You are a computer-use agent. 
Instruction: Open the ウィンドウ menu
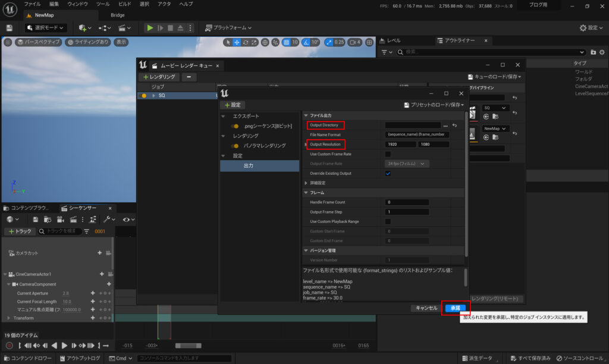click(77, 4)
